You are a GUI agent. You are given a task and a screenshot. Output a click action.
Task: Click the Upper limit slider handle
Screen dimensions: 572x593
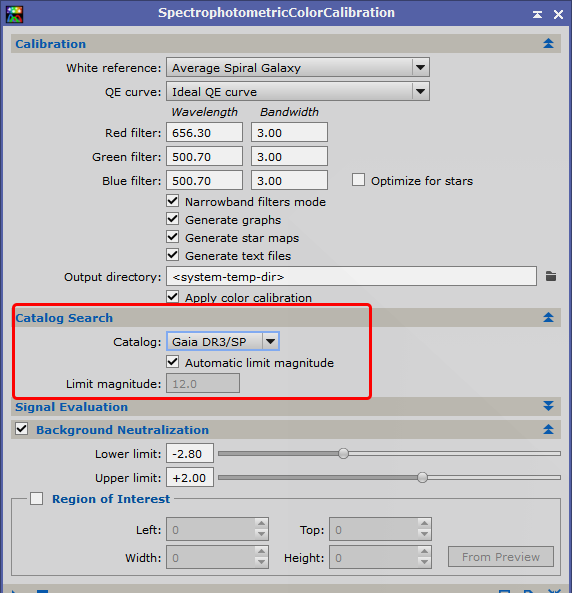coord(422,477)
